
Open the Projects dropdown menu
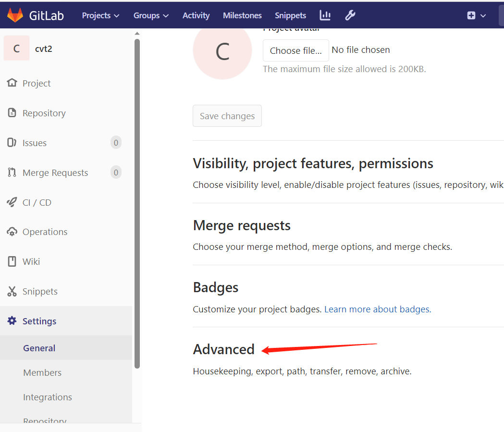tap(100, 15)
